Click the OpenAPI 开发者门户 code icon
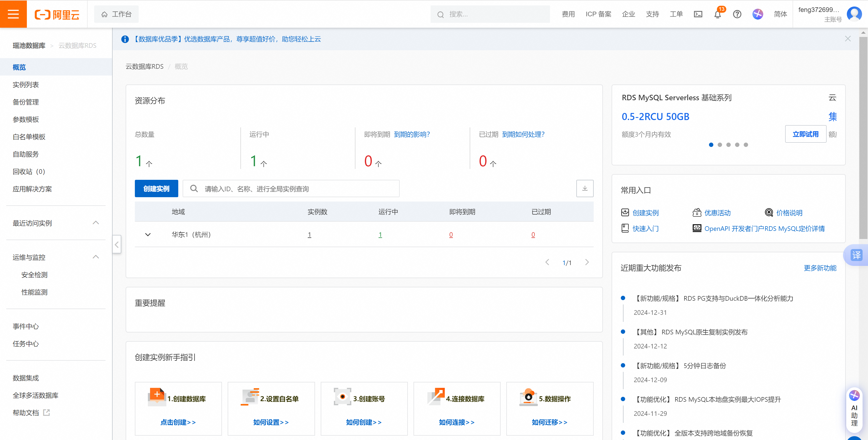 pyautogui.click(x=697, y=228)
